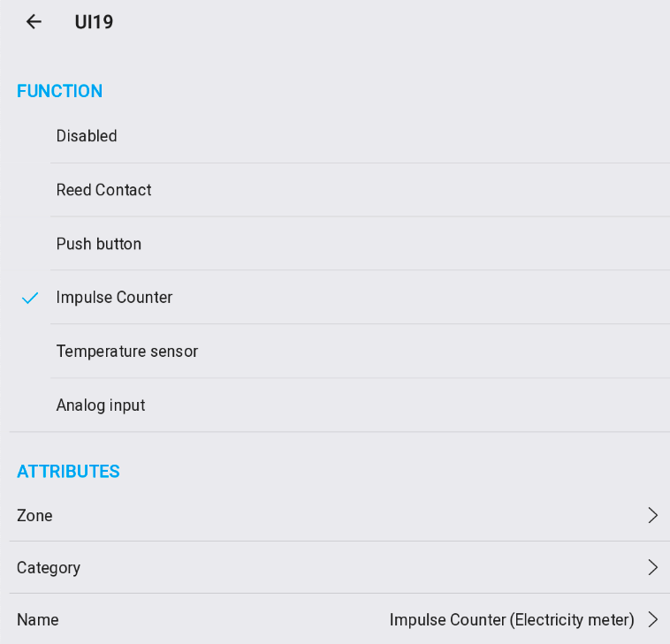The width and height of the screenshot is (670, 644).
Task: Switch the function to Analog input
Action: [x=100, y=405]
